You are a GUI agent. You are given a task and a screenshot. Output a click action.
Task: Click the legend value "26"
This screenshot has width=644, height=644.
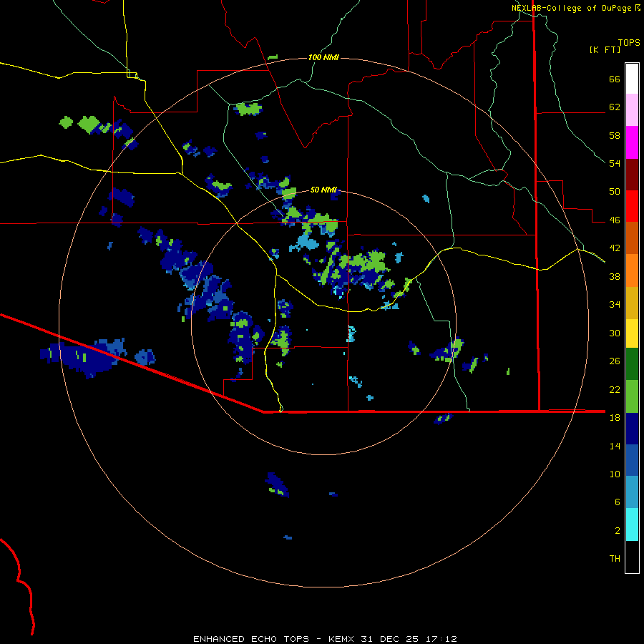coord(615,361)
